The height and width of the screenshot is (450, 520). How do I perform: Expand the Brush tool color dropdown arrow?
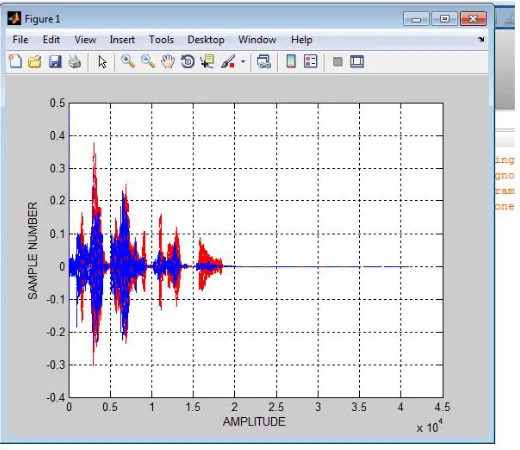(x=243, y=62)
